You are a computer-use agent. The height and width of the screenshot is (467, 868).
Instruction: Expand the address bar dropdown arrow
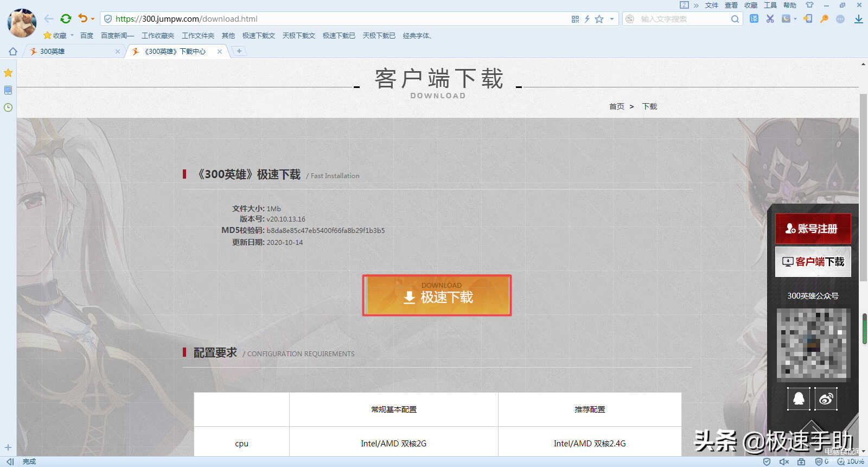[612, 19]
